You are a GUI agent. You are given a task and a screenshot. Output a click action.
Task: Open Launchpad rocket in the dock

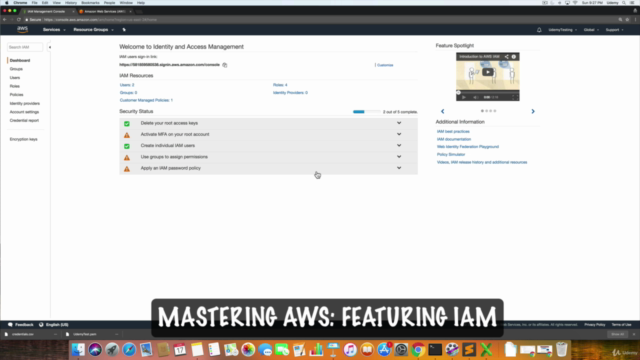(x=112, y=350)
